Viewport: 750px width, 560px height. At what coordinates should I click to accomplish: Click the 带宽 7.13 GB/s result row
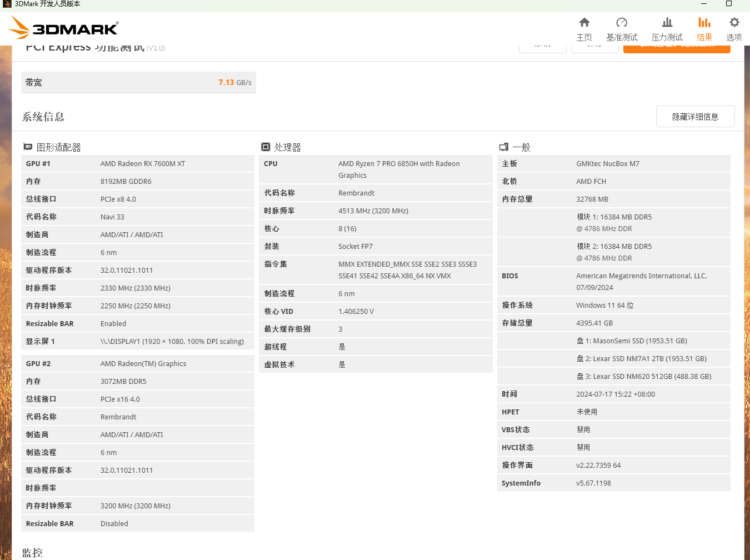138,82
